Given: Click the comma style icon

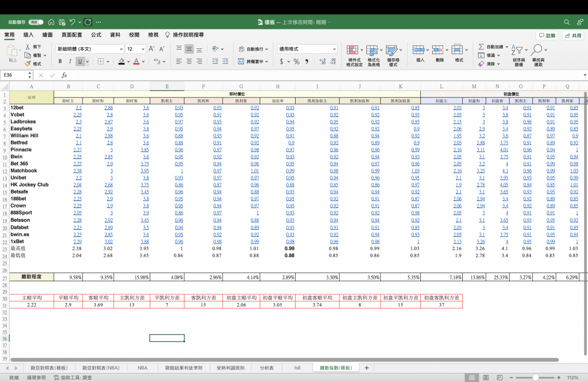Looking at the screenshot, I should coord(307,61).
